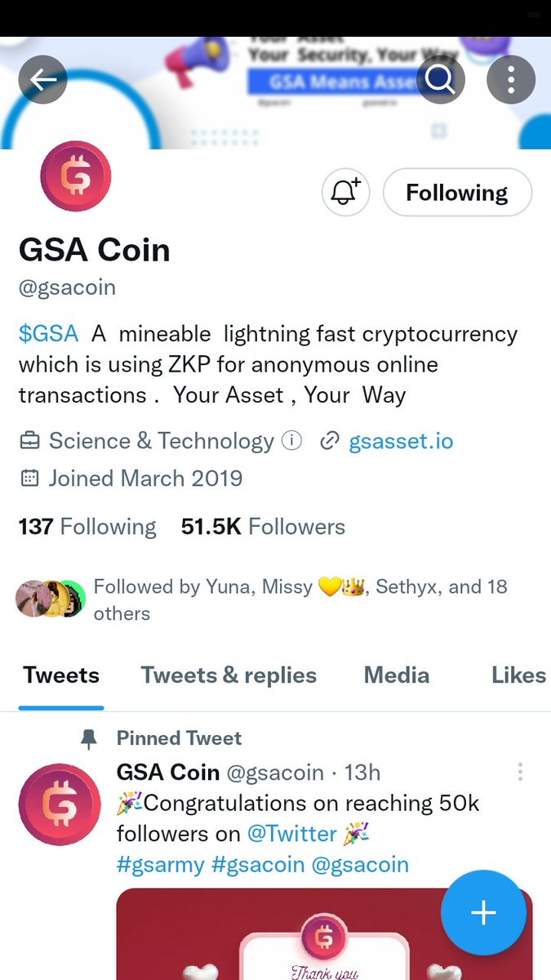Open the Likes tab
This screenshot has width=551, height=980.
[x=518, y=675]
